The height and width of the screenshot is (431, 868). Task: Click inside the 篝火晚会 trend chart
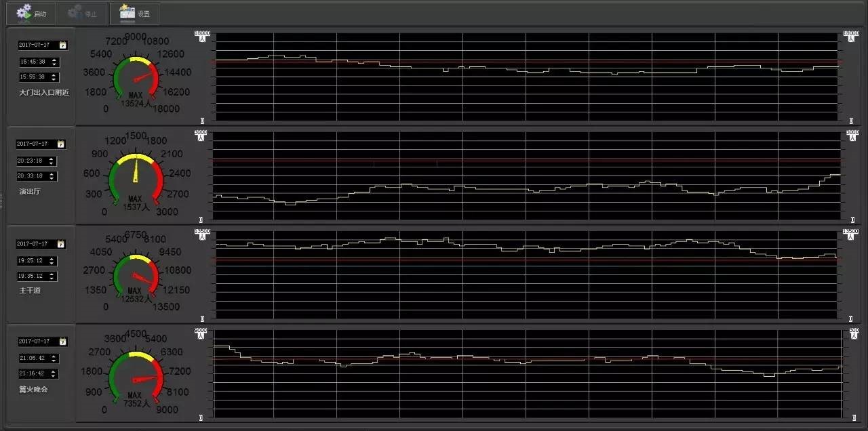(526, 386)
